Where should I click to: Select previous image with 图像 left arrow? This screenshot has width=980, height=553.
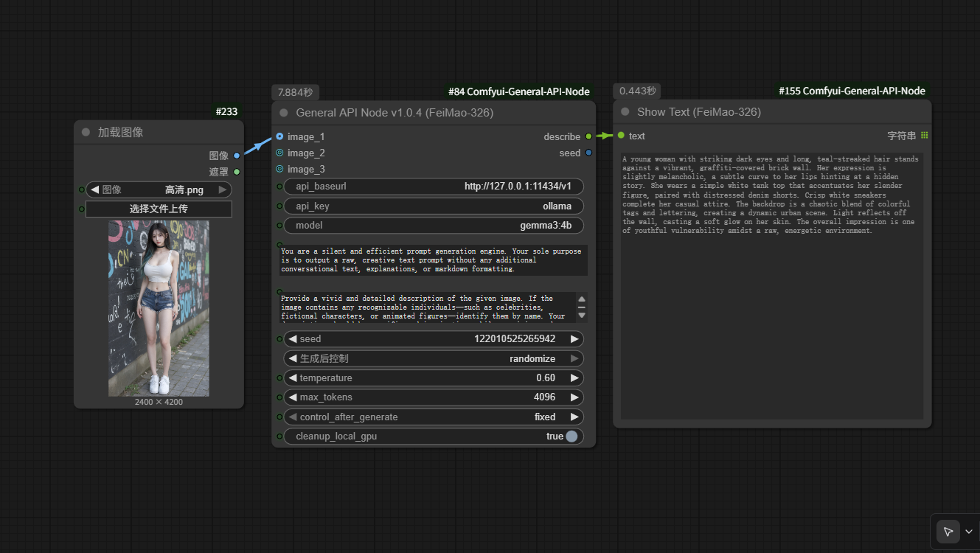(x=94, y=189)
